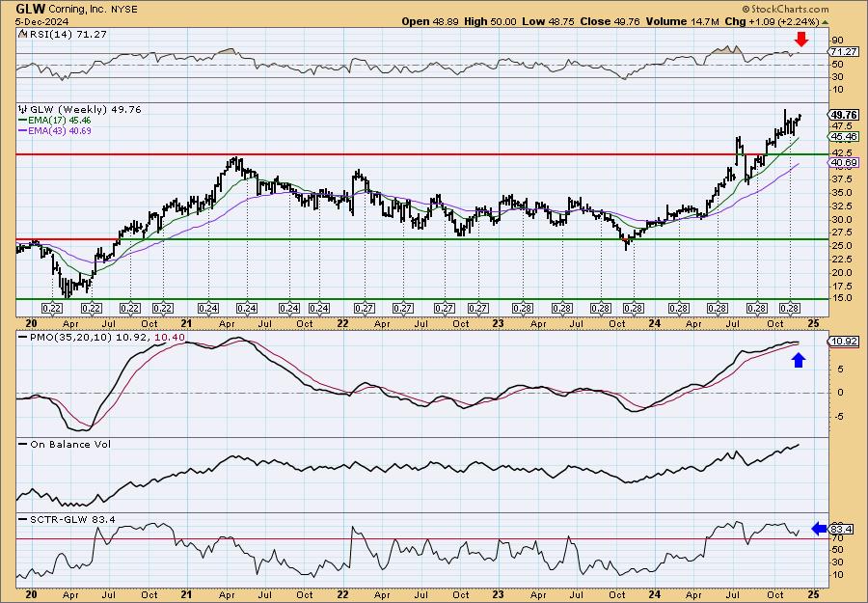Select the Volume 14.7M reading
Screen dimensions: 868x603
coord(685,21)
